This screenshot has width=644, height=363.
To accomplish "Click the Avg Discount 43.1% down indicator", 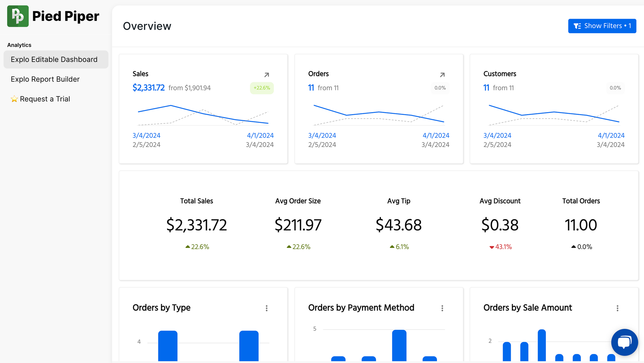I will point(500,247).
